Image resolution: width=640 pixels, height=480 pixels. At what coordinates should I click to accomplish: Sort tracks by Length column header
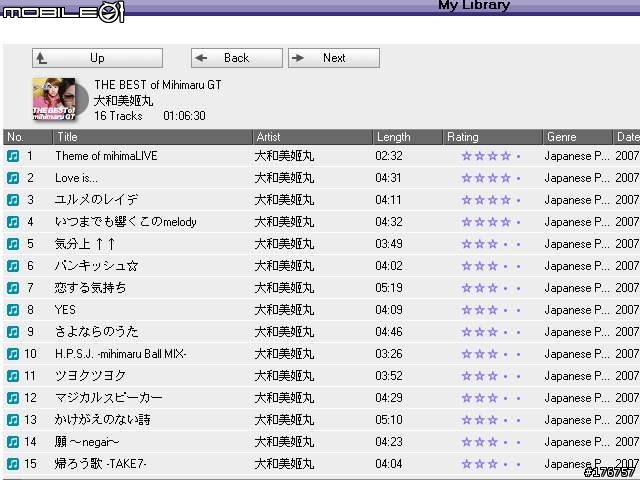click(408, 137)
